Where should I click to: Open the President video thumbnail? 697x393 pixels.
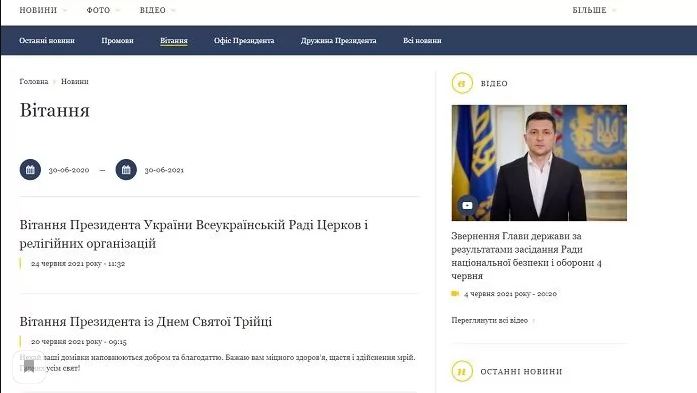tap(539, 163)
